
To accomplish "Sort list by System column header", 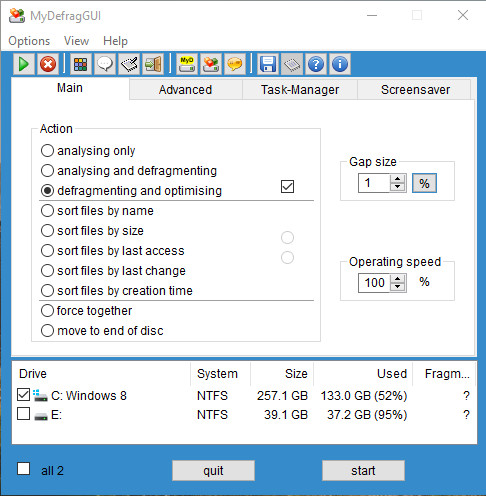I will pos(220,374).
